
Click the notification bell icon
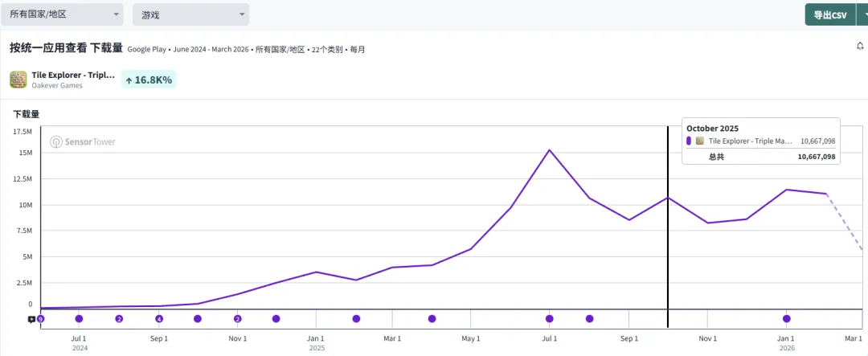pos(860,46)
